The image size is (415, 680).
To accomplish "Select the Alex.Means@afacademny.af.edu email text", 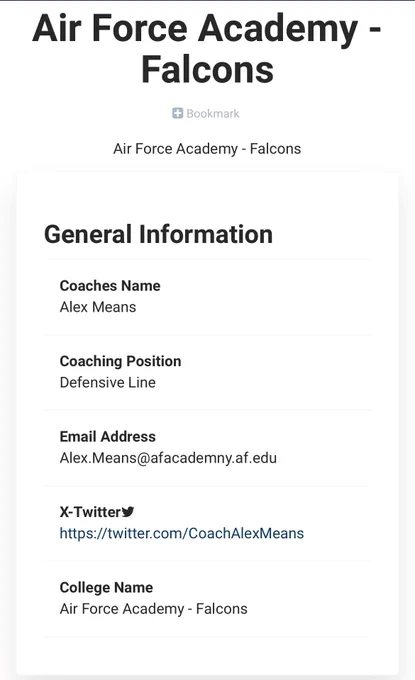I will point(168,458).
